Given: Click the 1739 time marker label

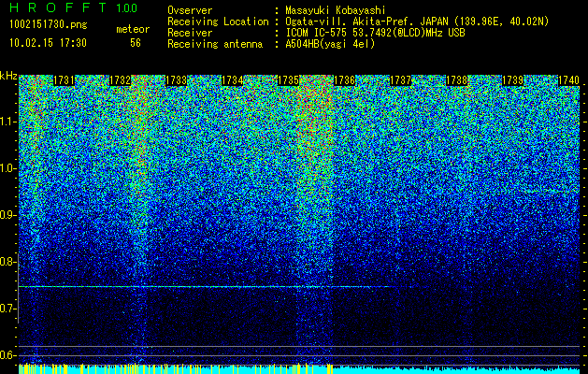Looking at the screenshot, I should click(x=512, y=80).
